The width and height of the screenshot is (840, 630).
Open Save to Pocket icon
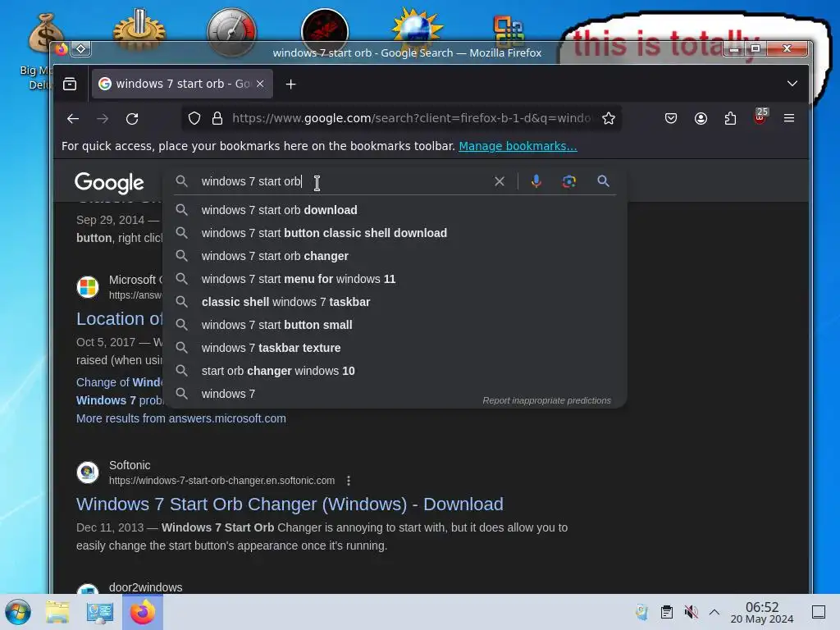671,118
